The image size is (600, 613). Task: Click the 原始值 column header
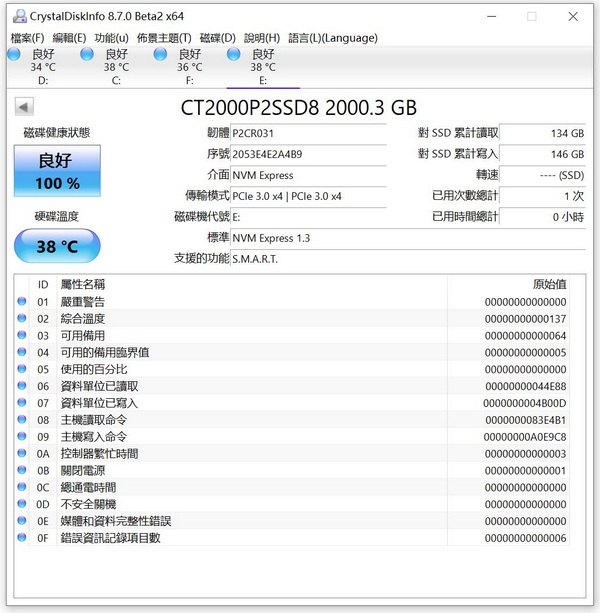(508, 284)
